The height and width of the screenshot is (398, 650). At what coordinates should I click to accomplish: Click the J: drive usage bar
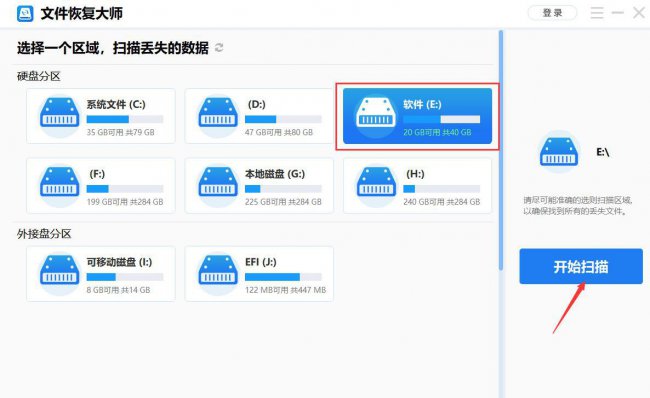point(283,277)
